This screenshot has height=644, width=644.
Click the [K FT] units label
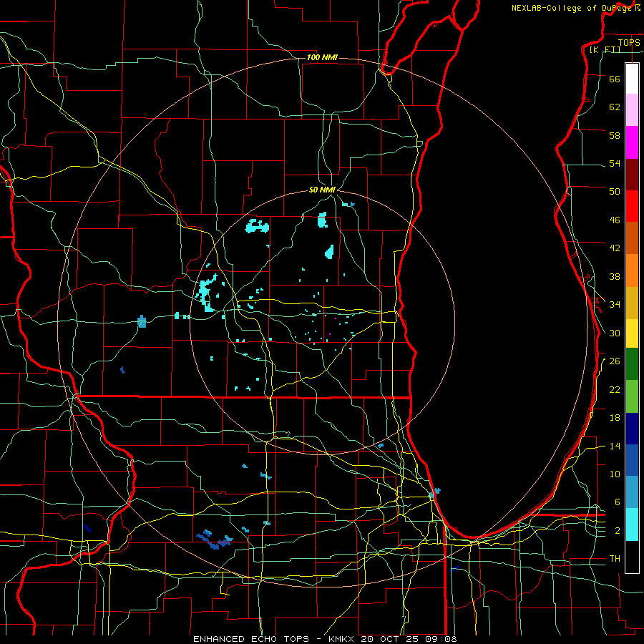(605, 49)
